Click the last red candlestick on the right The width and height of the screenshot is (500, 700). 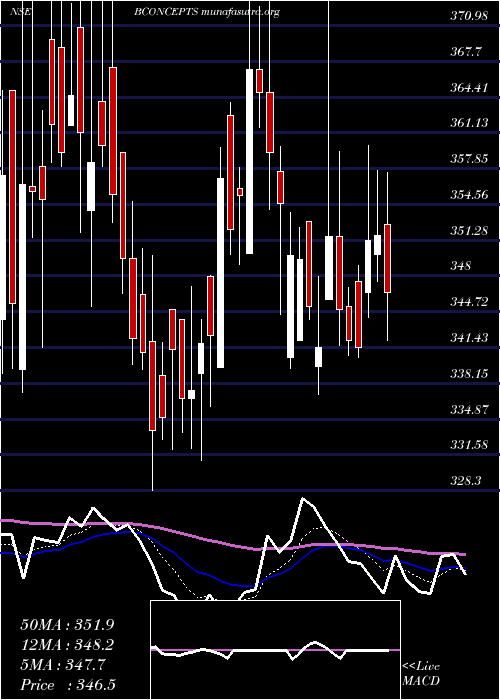click(x=388, y=258)
